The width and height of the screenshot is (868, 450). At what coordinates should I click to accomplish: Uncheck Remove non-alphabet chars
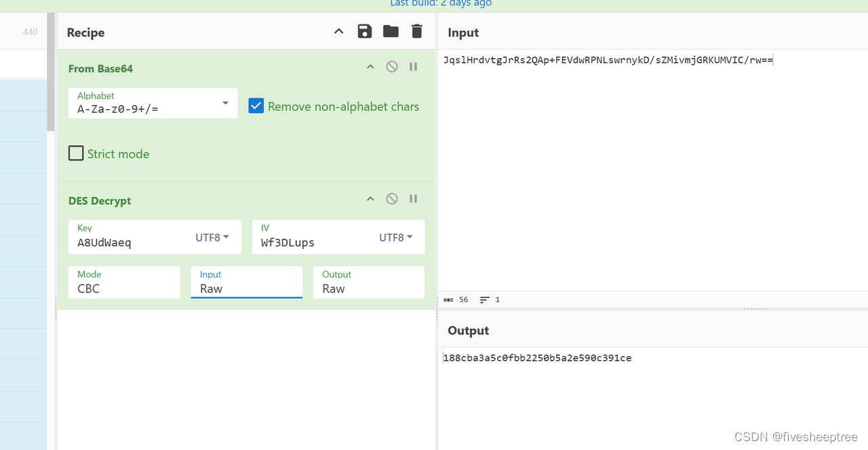pos(256,105)
